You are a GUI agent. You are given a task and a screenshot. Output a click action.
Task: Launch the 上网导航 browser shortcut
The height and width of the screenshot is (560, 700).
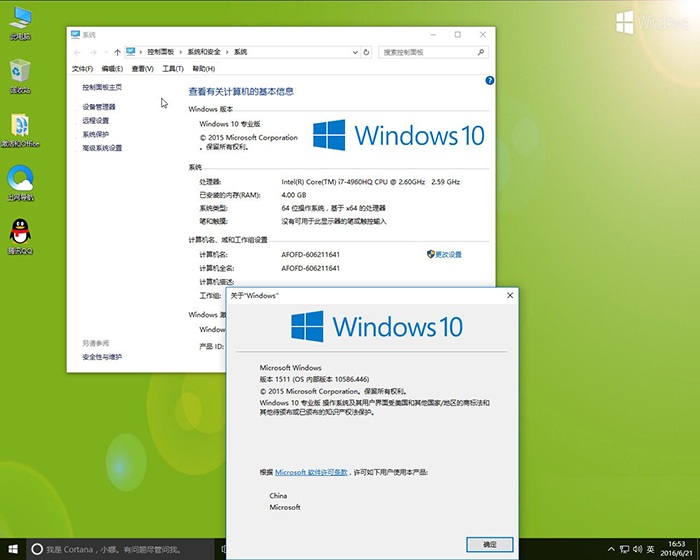(20, 180)
